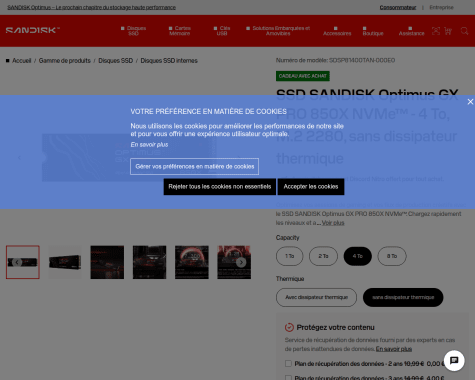This screenshot has height=380, width=475.
Task: Click the SANDISK Optimus announcement link
Action: [91, 7]
